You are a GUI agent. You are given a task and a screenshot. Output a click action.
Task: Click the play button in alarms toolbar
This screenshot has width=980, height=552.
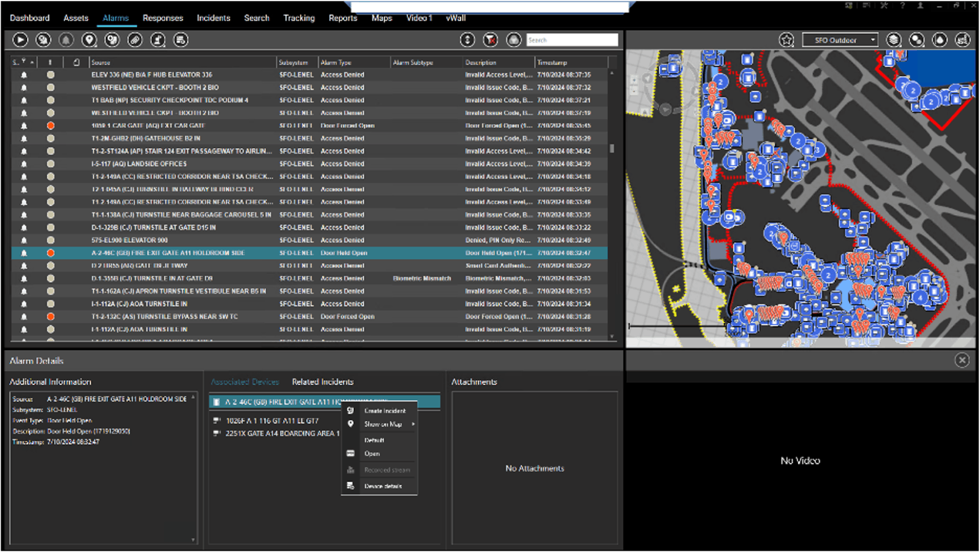20,40
